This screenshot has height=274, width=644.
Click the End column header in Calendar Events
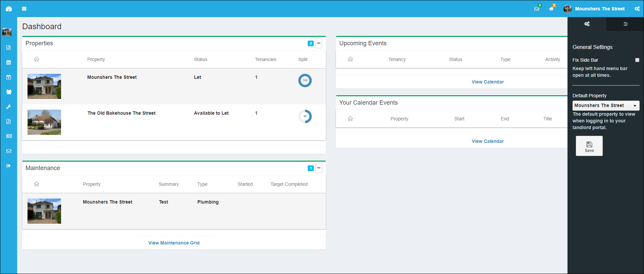point(505,119)
